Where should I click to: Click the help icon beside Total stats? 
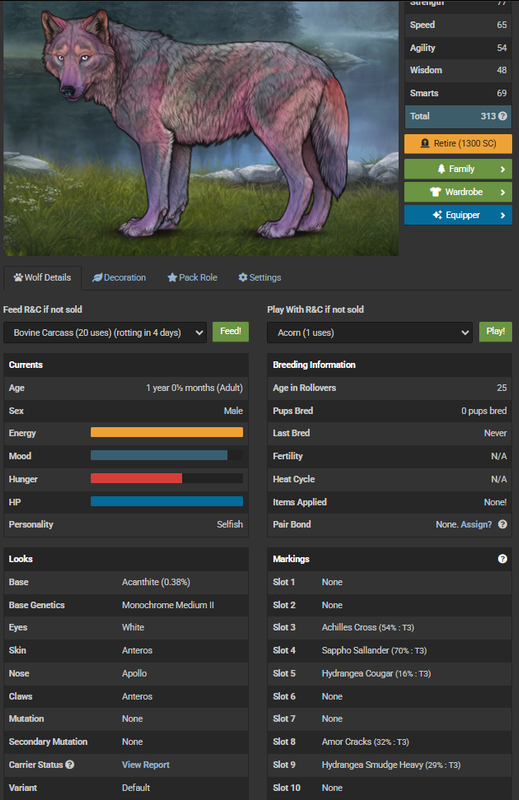pyautogui.click(x=503, y=116)
